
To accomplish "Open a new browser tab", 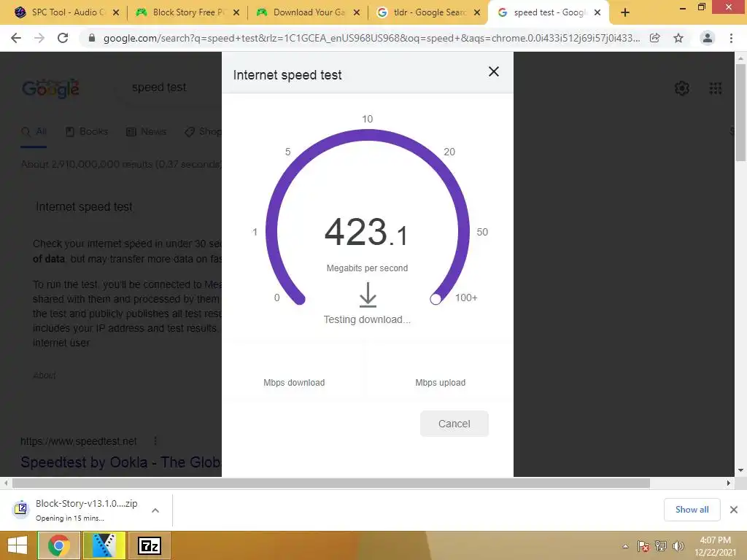I will pyautogui.click(x=625, y=13).
